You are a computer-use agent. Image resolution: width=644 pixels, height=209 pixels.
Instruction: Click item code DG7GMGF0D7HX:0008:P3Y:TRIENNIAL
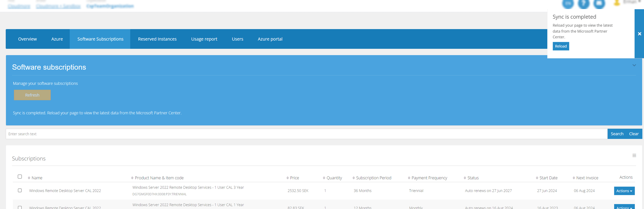(x=159, y=194)
